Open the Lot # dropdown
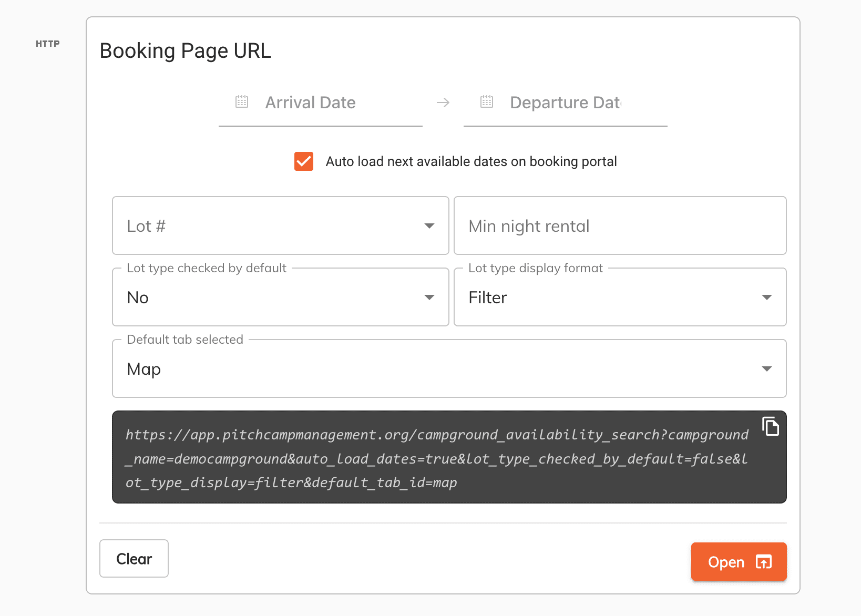 (x=281, y=225)
